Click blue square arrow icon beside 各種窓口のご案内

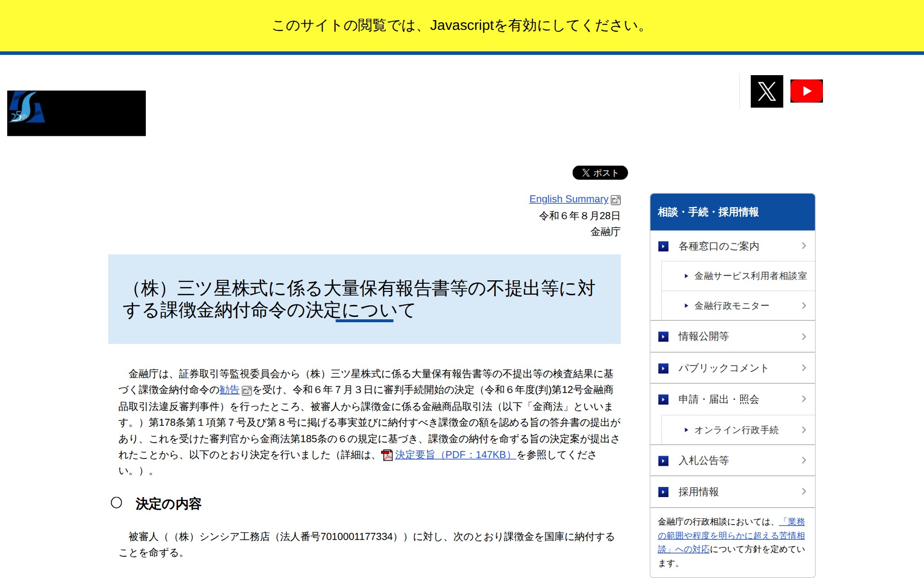[663, 247]
